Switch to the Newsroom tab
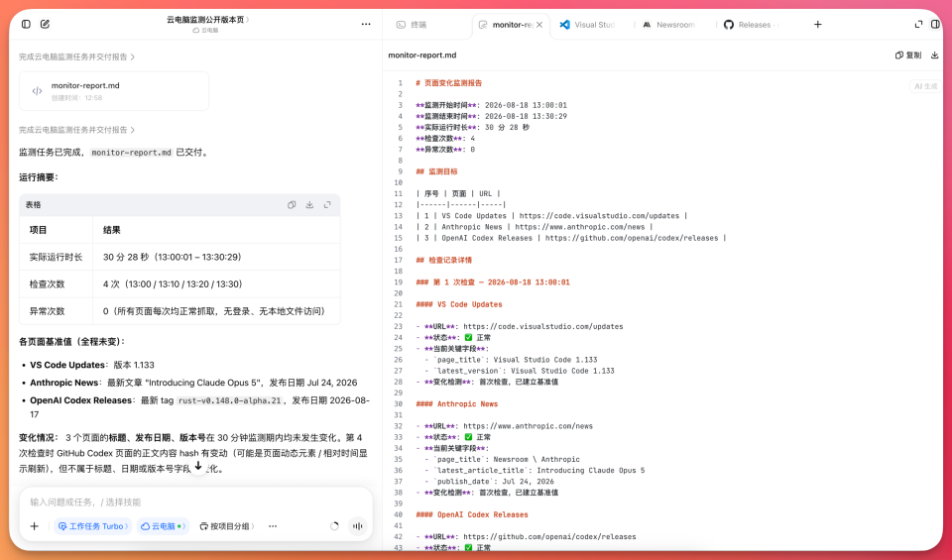Screen dimensions: 952x560 click(669, 25)
